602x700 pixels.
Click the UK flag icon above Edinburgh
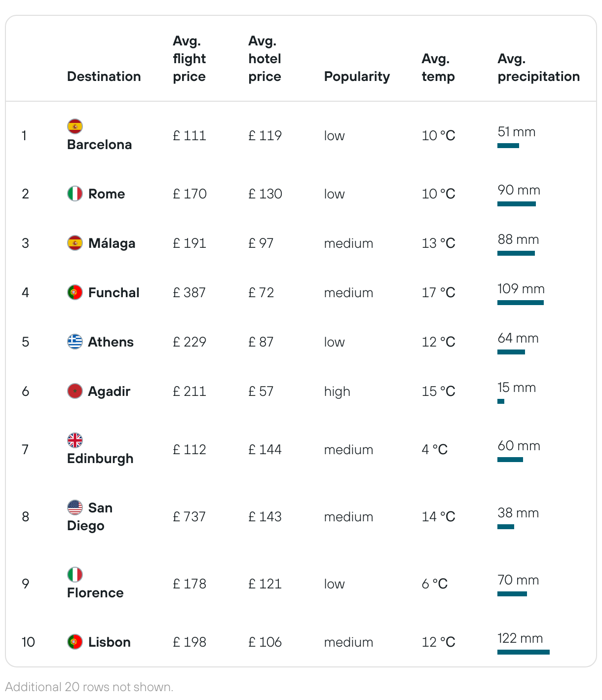(75, 440)
